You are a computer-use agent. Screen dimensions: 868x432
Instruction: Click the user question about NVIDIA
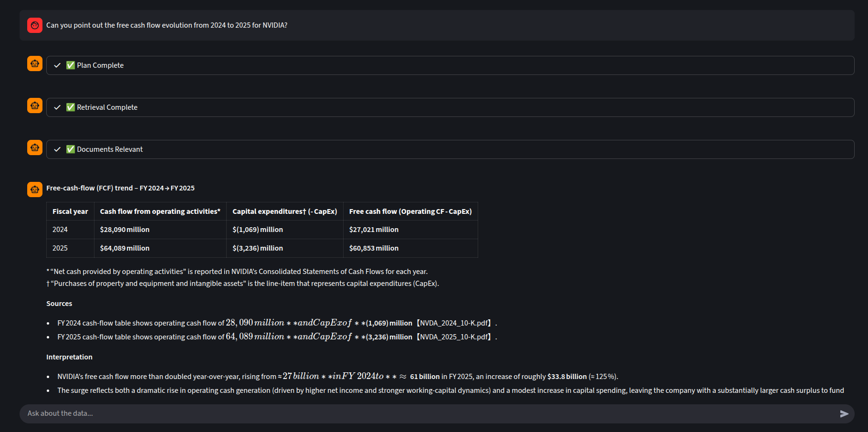[x=167, y=25]
